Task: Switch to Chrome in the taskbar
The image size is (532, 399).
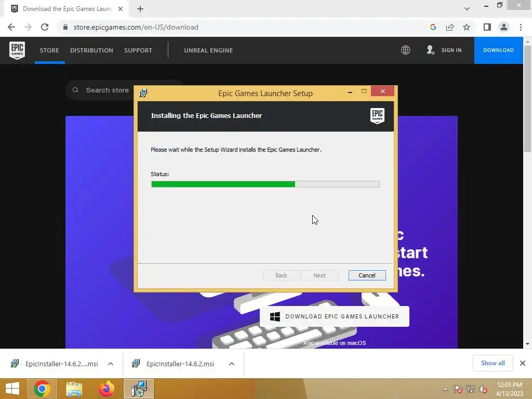Action: tap(42, 389)
